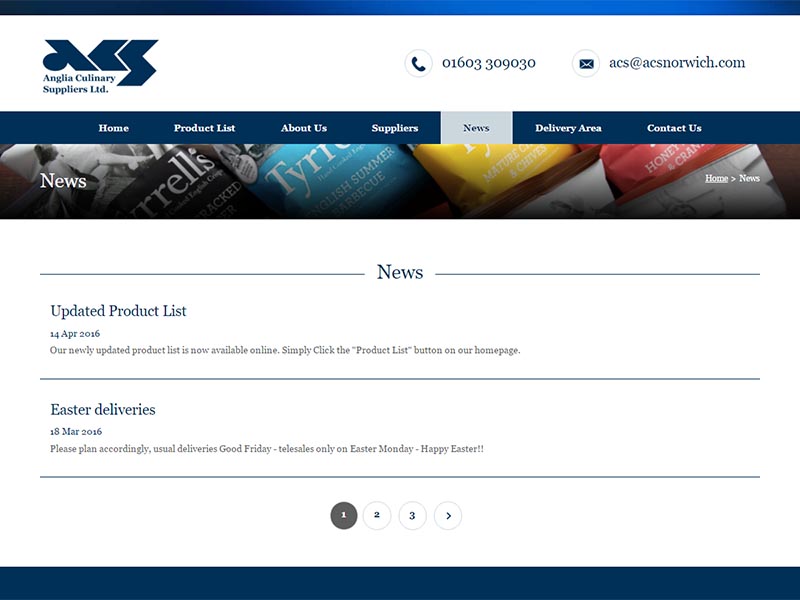
Task: Open Home in navigation bar
Action: pyautogui.click(x=113, y=128)
